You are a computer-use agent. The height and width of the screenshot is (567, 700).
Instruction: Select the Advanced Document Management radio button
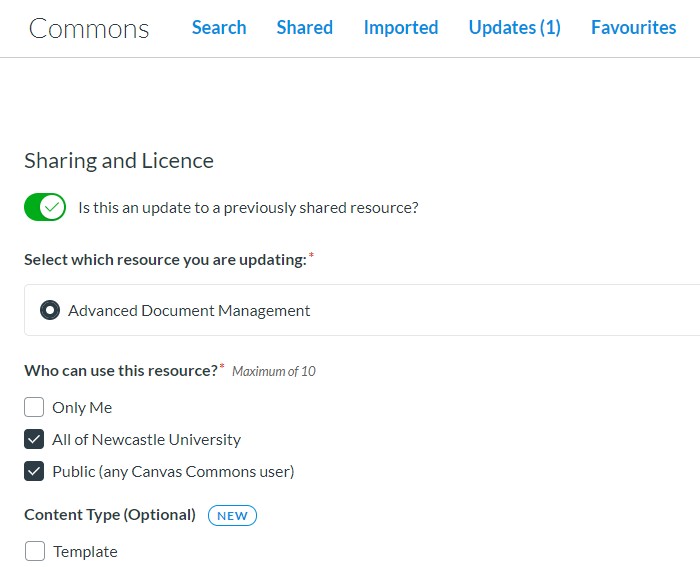50,311
